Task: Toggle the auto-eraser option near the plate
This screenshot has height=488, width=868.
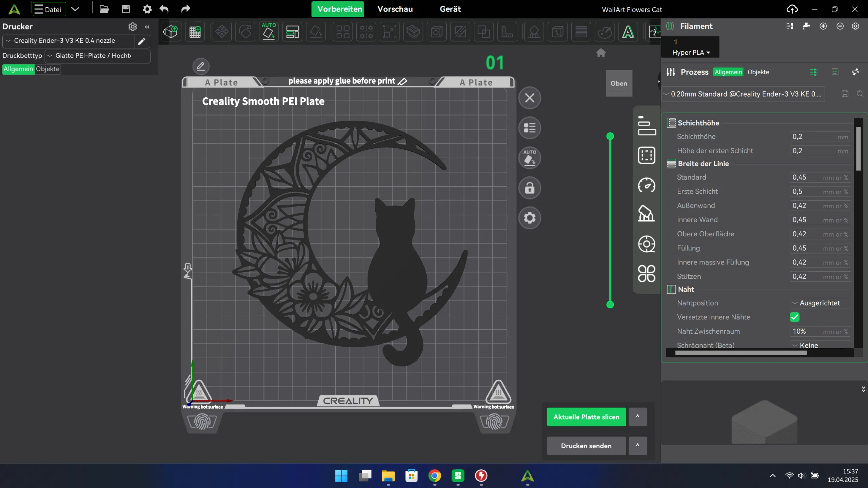Action: (530, 158)
